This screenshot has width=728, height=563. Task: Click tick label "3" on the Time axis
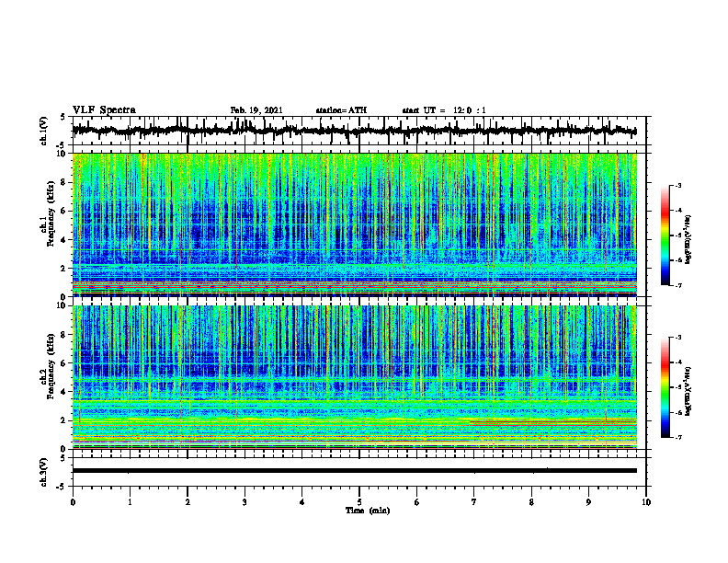pyautogui.click(x=245, y=502)
